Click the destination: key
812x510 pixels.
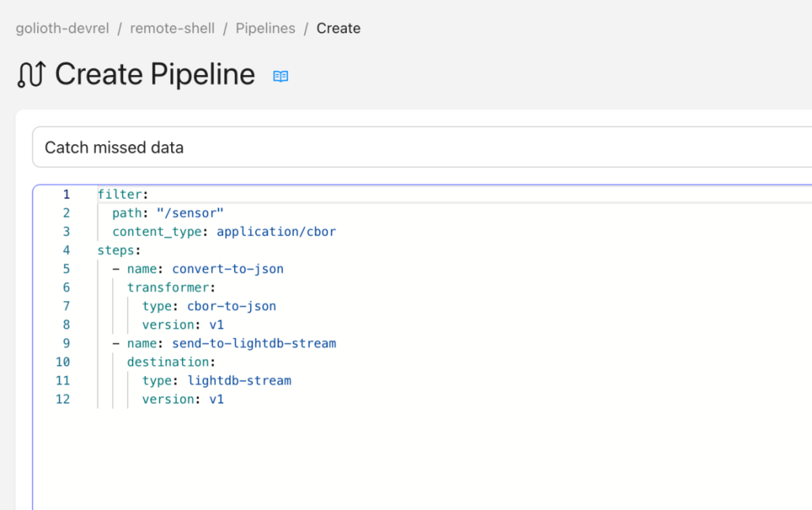tap(171, 362)
